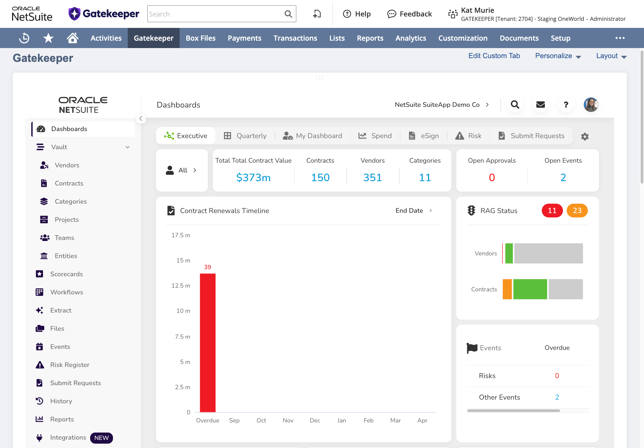The height and width of the screenshot is (448, 644).
Task: Expand the Layout dropdown
Action: pyautogui.click(x=611, y=56)
